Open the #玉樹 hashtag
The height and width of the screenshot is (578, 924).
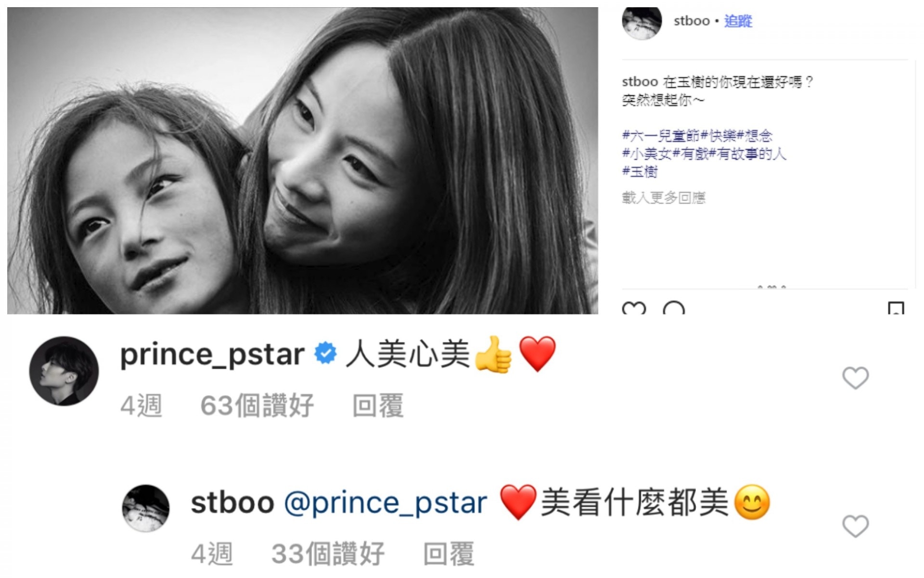click(x=640, y=172)
